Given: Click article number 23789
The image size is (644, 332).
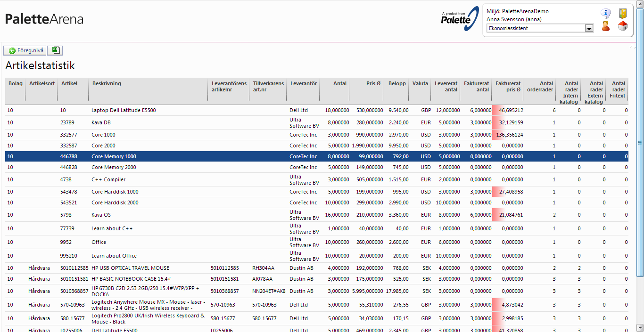Looking at the screenshot, I should point(67,122).
